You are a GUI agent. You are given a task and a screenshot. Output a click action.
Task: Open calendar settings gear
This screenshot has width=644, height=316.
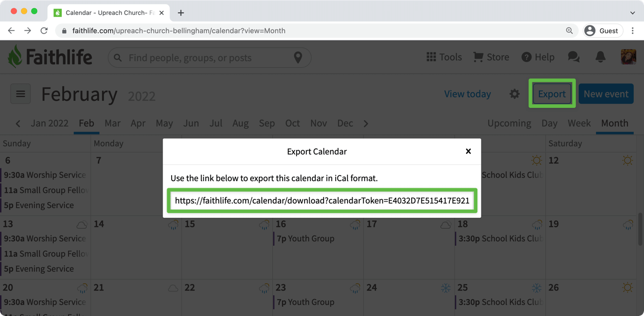tap(515, 94)
